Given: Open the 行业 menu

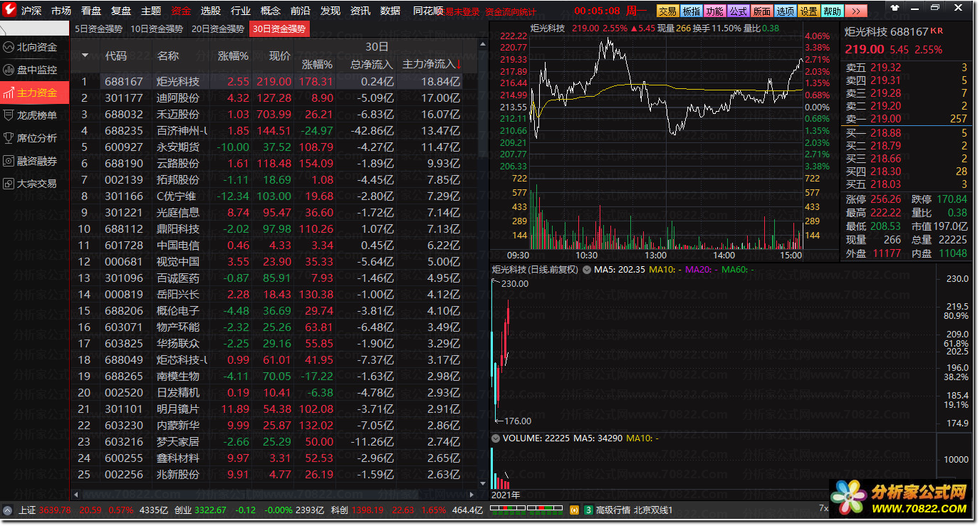Looking at the screenshot, I should coord(241,11).
